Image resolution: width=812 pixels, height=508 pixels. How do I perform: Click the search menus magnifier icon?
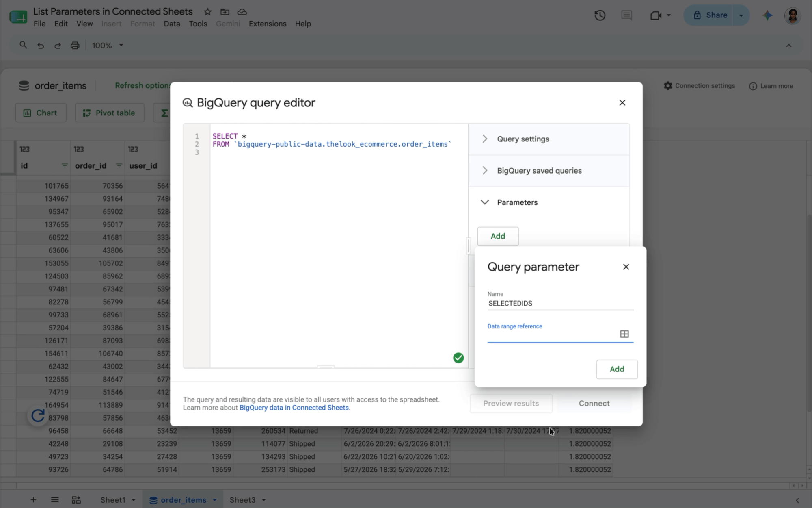click(24, 45)
